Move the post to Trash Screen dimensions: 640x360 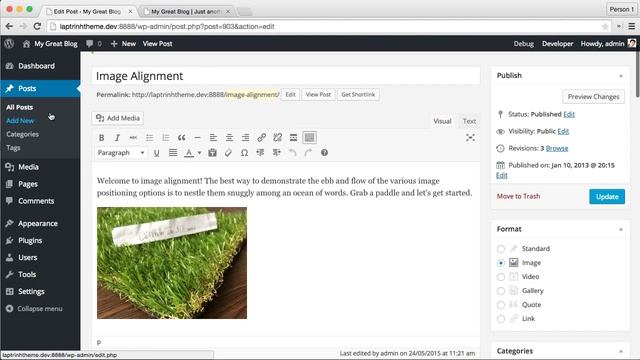(518, 196)
